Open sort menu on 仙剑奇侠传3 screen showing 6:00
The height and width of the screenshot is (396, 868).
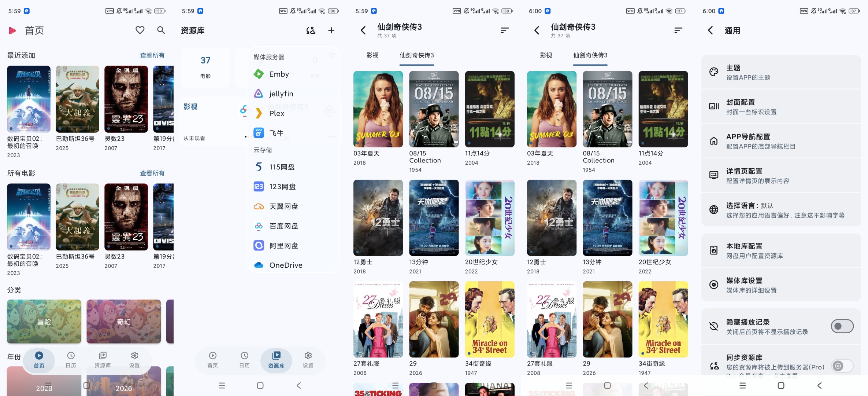point(678,30)
